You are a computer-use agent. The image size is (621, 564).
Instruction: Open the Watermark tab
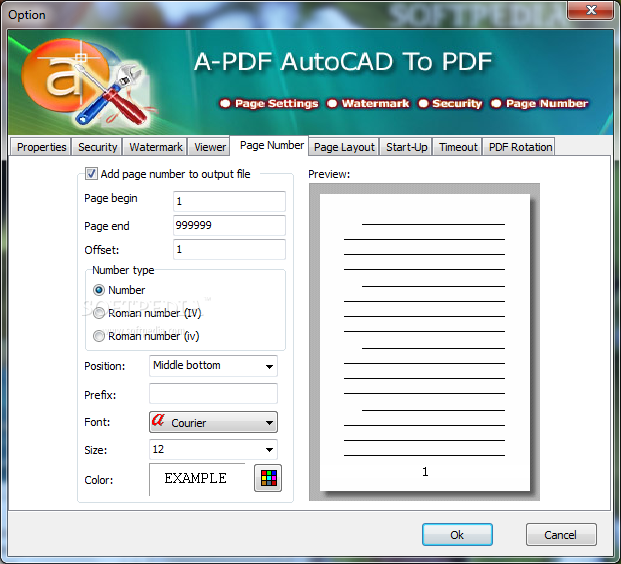(x=156, y=147)
